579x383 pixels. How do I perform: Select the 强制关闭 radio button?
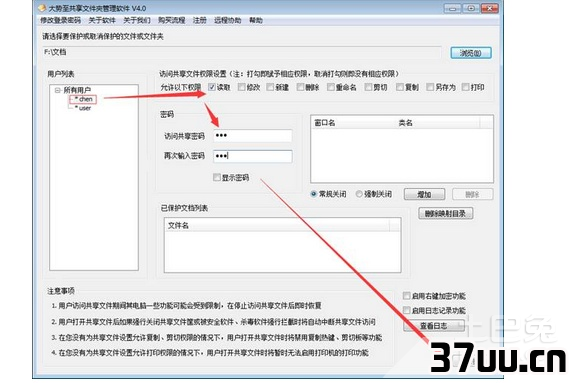[359, 194]
